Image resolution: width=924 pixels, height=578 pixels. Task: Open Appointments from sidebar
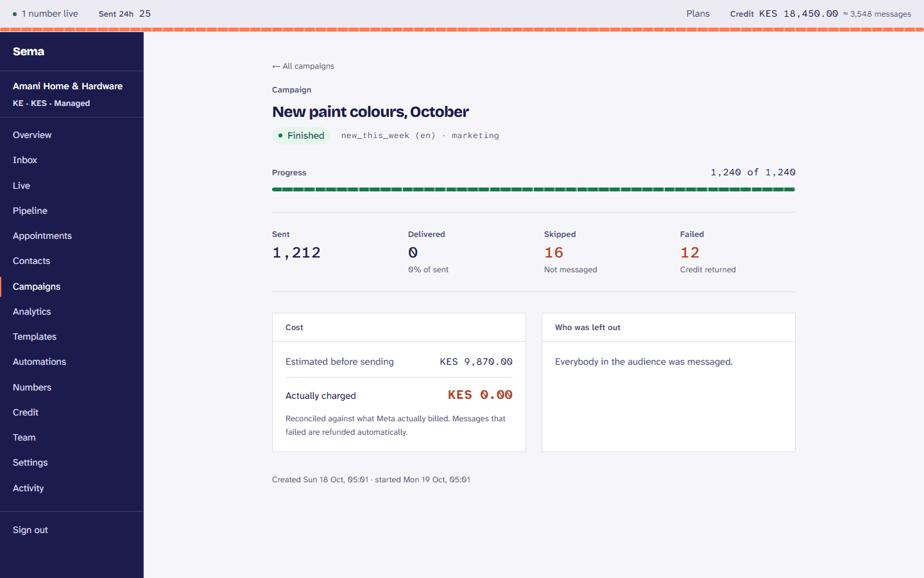click(42, 236)
